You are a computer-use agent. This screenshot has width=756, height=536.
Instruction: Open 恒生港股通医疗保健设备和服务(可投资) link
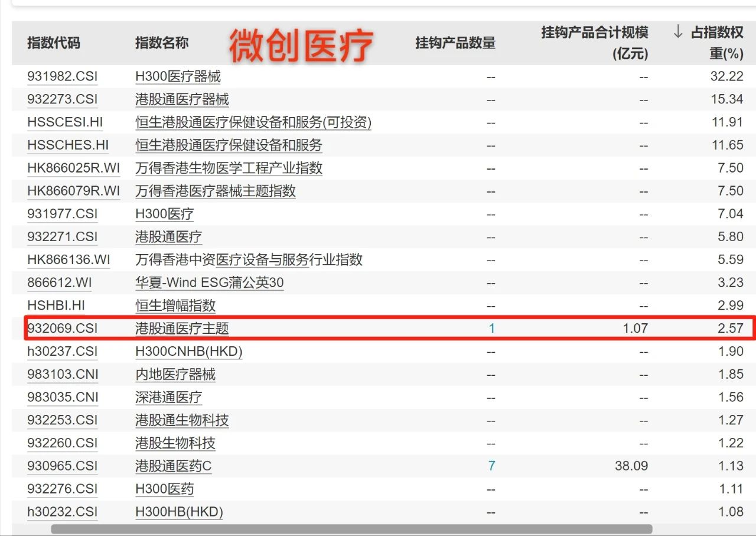pyautogui.click(x=253, y=122)
